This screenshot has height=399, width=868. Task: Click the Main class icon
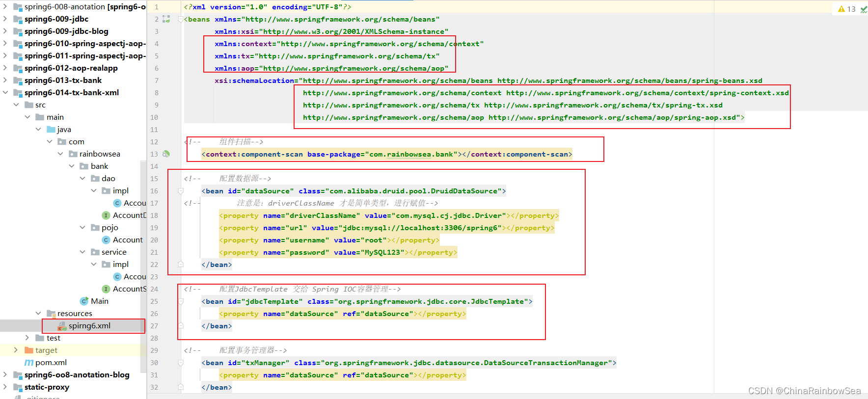(84, 301)
